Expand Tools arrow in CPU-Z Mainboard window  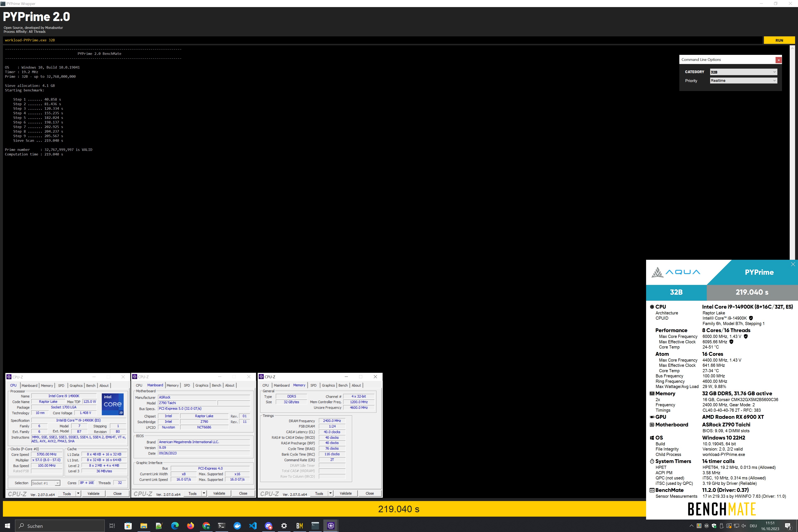coord(204,493)
